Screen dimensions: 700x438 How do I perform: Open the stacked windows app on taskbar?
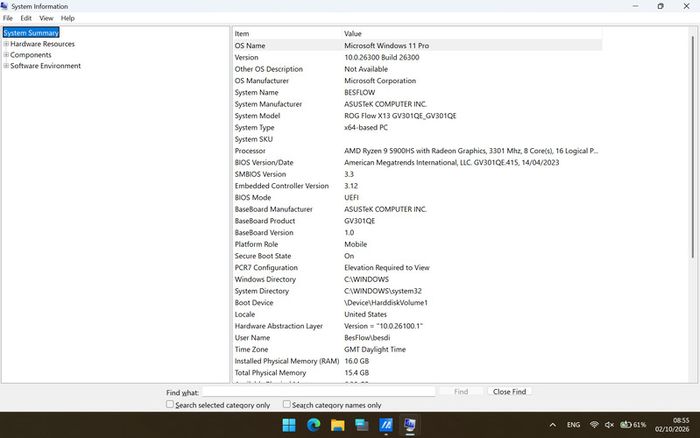pyautogui.click(x=362, y=425)
